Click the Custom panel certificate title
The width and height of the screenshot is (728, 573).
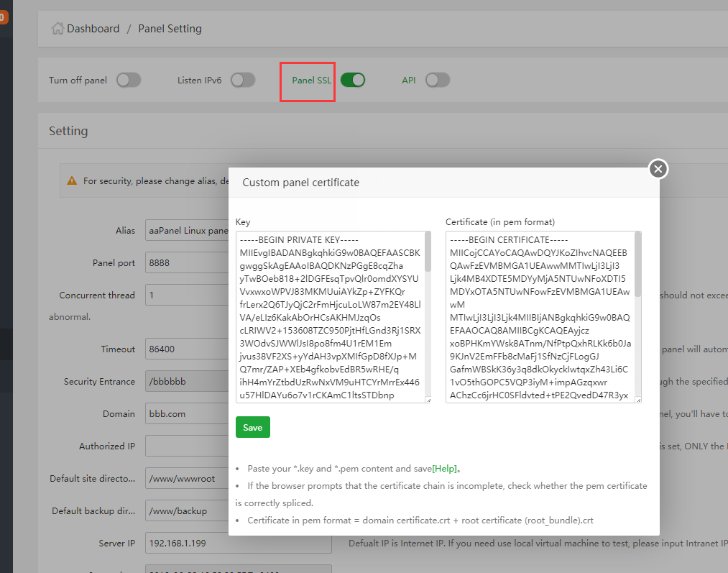tap(301, 183)
